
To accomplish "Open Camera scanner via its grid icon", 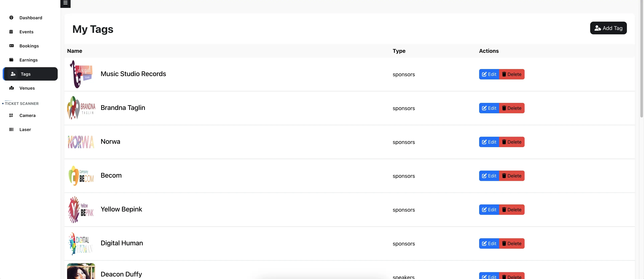I will pyautogui.click(x=11, y=115).
